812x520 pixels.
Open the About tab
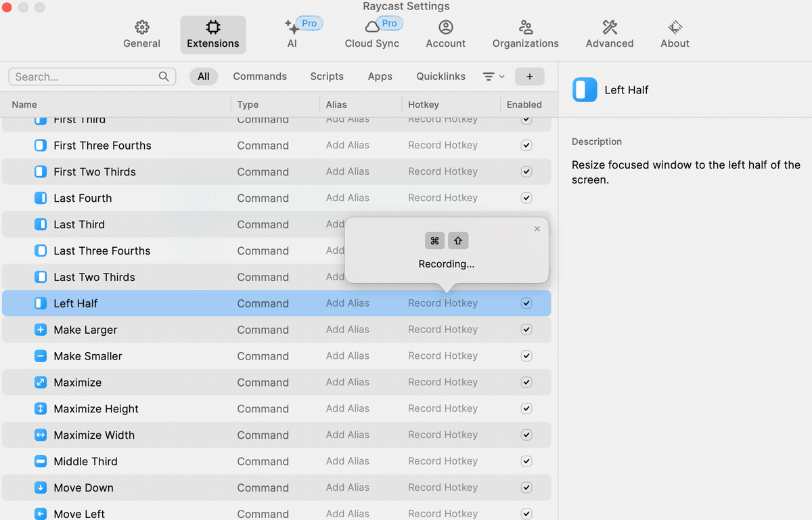[675, 35]
